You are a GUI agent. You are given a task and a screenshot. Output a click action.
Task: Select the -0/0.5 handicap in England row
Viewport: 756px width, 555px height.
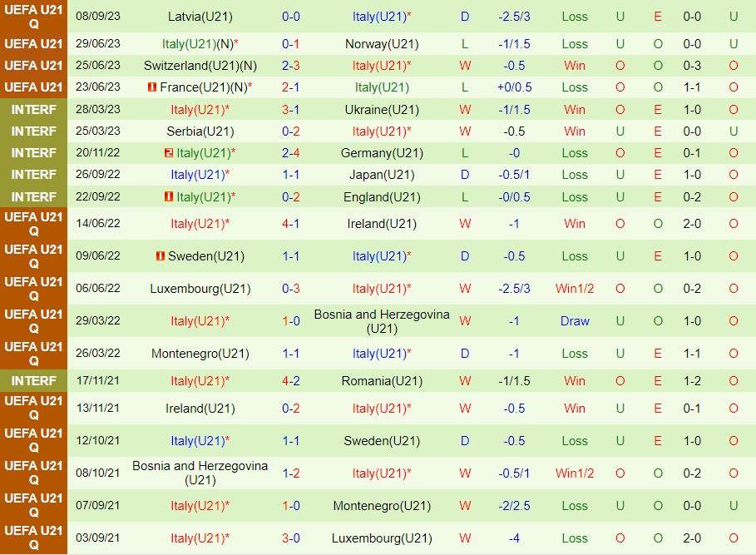click(515, 196)
